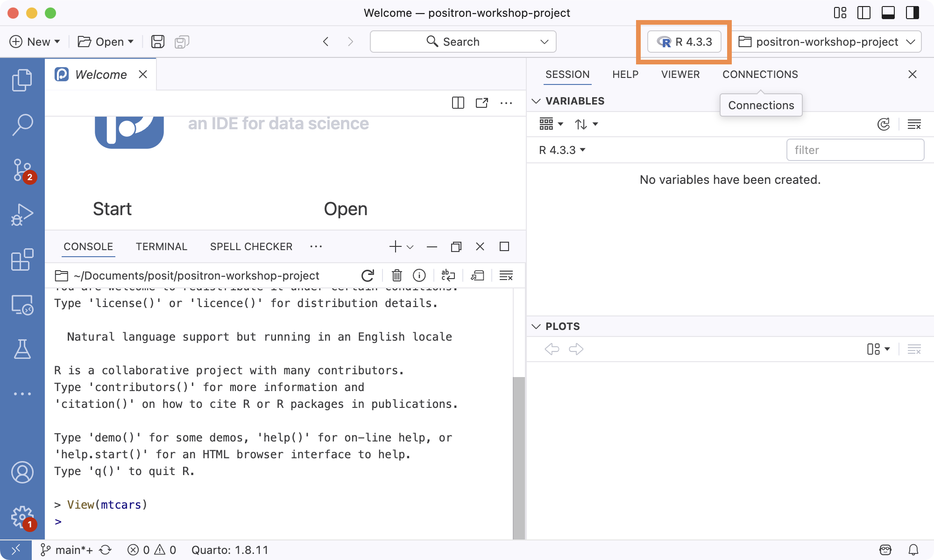Click the console vertical scrollbar thumb
Viewport: 934px width, 560px height.
pos(518,457)
